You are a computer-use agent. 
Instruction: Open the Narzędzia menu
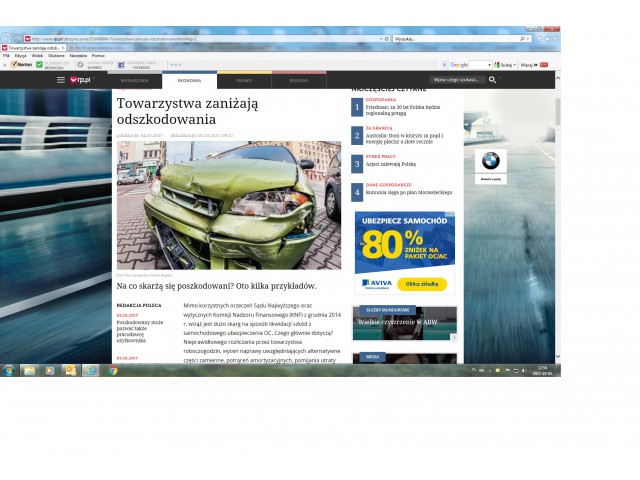click(78, 55)
